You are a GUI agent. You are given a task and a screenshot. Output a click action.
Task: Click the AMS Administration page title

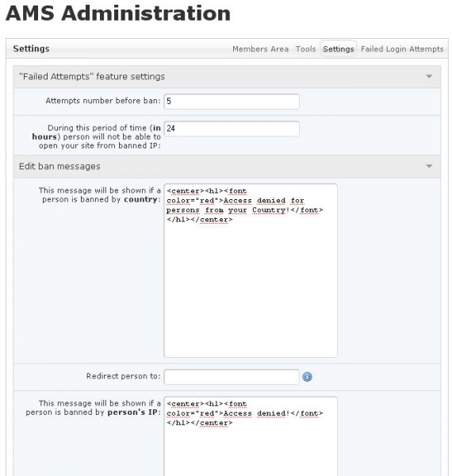118,13
